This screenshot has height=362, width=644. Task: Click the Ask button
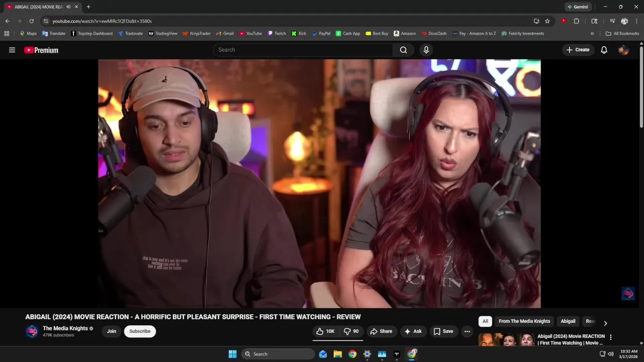point(413,331)
